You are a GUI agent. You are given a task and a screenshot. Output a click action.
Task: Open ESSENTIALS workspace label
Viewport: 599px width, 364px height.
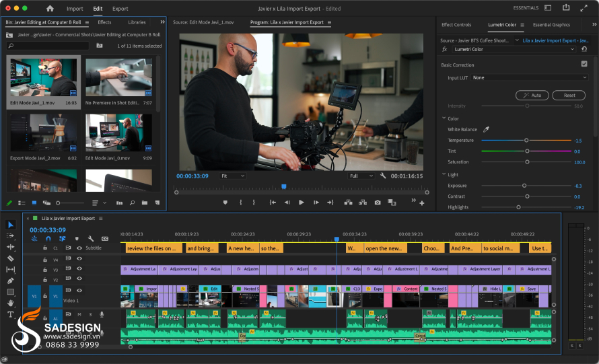526,7
